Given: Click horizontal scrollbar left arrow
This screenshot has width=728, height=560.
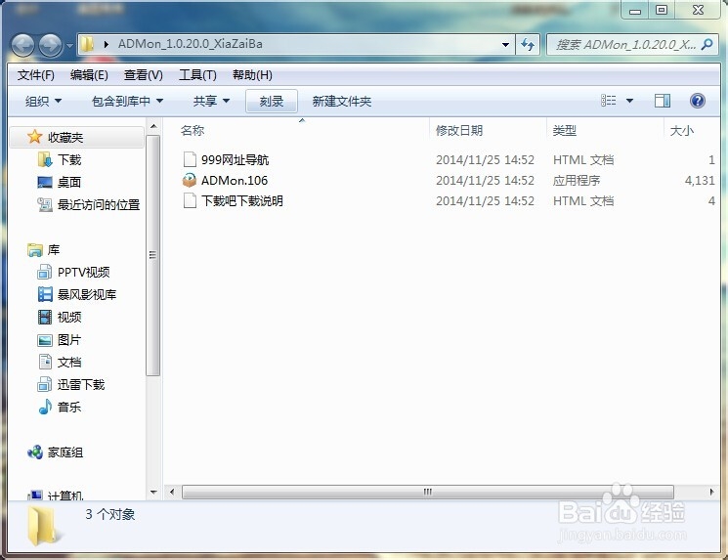Looking at the screenshot, I should coord(172,492).
